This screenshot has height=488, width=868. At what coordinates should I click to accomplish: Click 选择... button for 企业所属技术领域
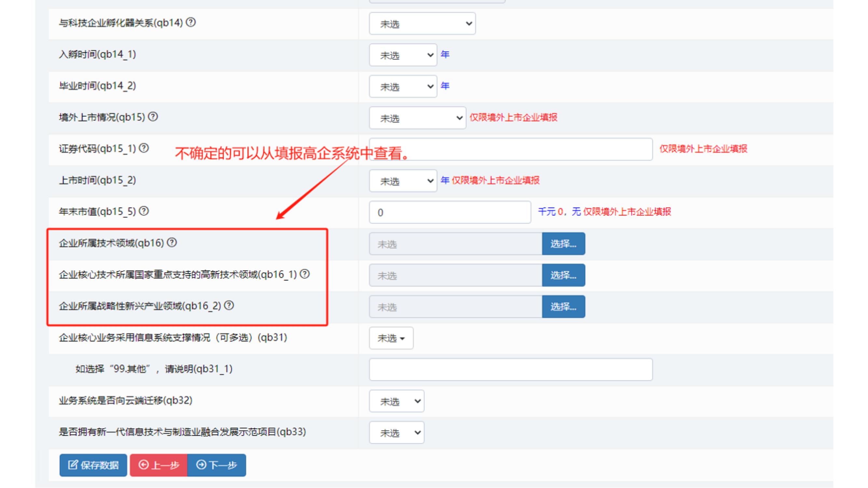click(x=563, y=244)
